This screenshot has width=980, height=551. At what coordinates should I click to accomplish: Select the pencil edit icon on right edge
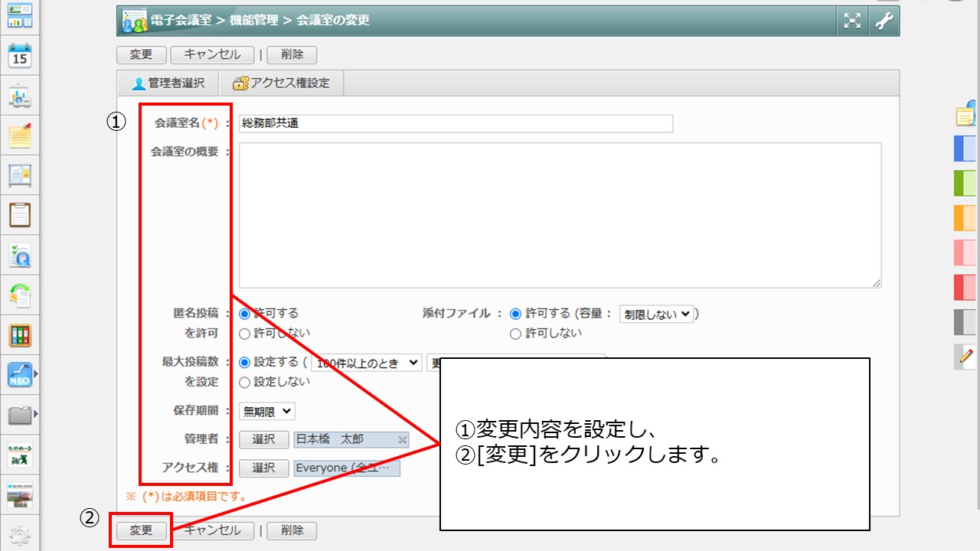click(x=965, y=357)
